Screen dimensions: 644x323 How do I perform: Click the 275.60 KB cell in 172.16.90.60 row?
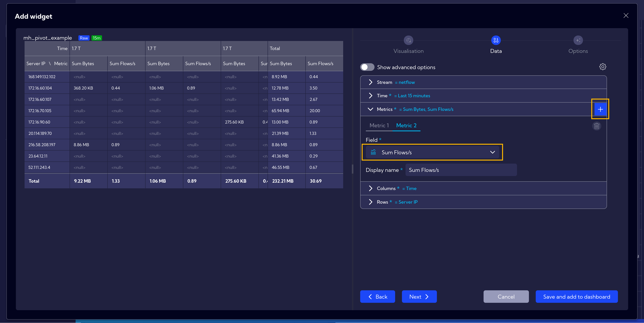pyautogui.click(x=239, y=122)
